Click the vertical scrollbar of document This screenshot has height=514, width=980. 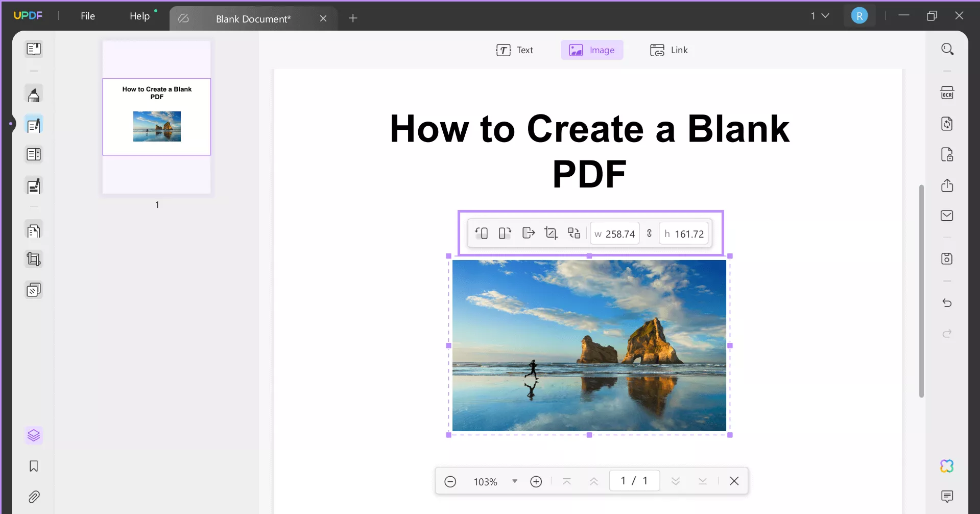click(921, 291)
